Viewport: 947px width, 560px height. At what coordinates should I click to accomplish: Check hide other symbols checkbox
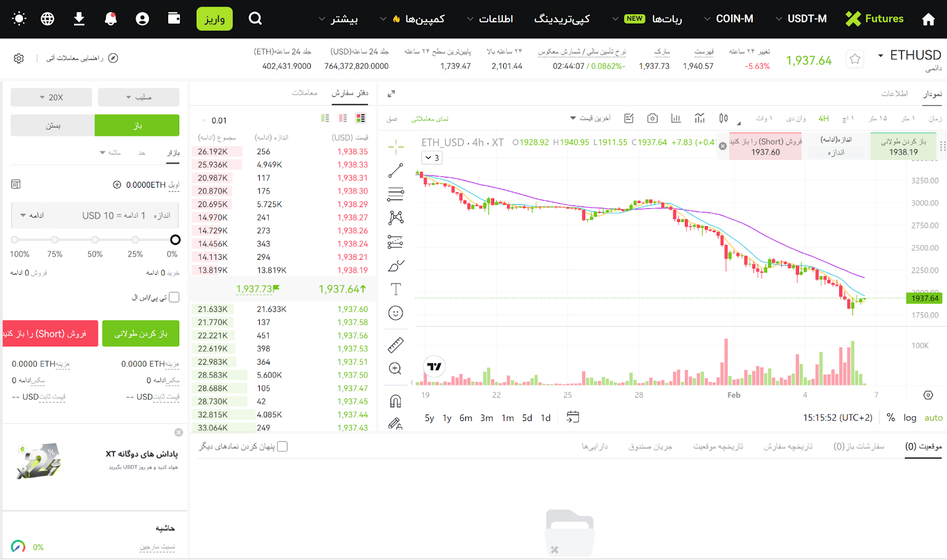coord(283,446)
